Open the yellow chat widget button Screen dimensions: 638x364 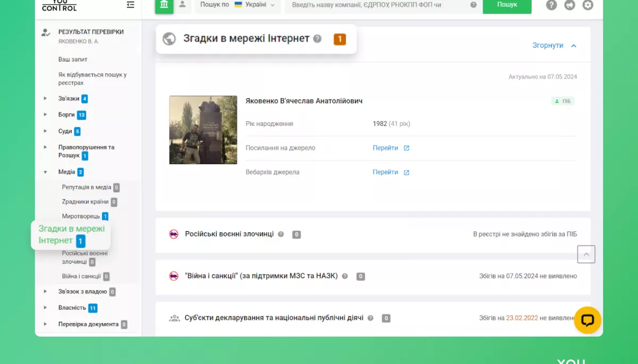tap(587, 320)
